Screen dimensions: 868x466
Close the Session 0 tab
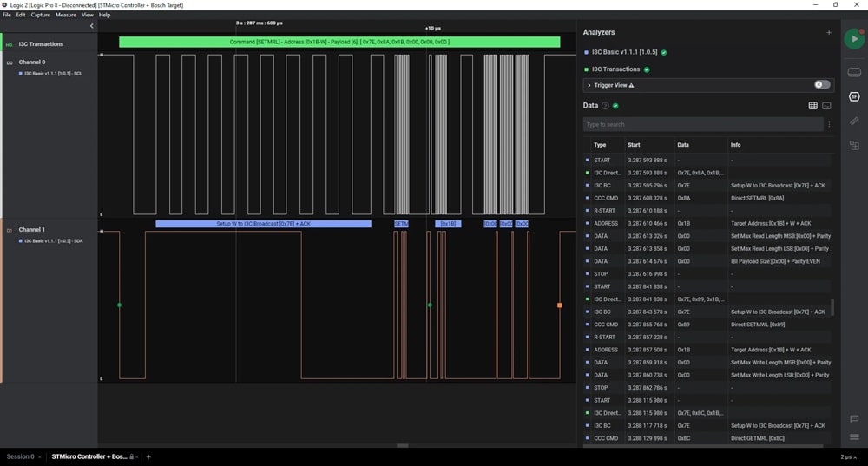click(x=39, y=457)
